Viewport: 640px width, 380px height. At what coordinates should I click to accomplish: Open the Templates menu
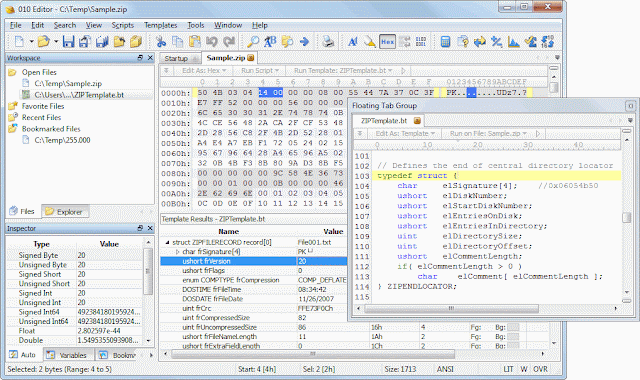(160, 25)
